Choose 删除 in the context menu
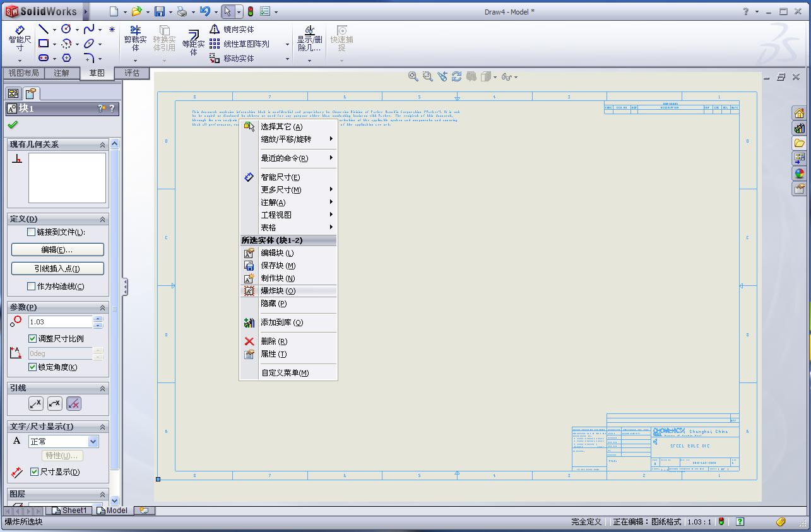The height and width of the screenshot is (532, 811). click(x=288, y=341)
